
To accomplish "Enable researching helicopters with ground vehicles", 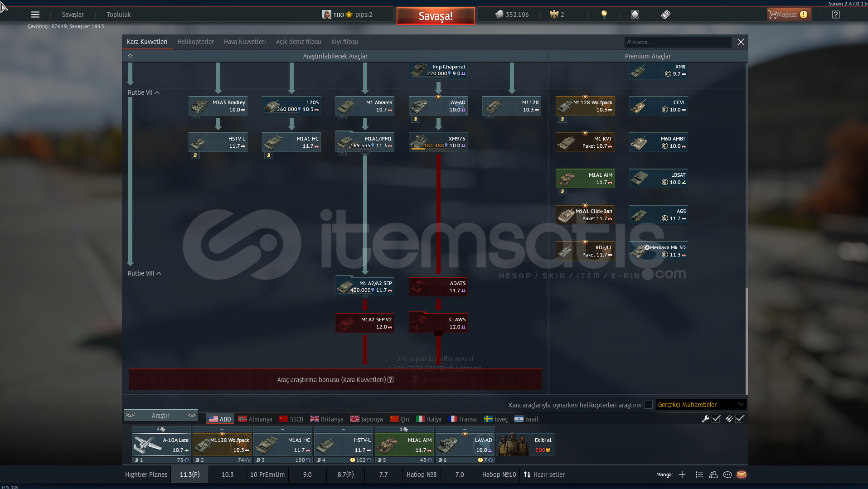I will coord(649,405).
